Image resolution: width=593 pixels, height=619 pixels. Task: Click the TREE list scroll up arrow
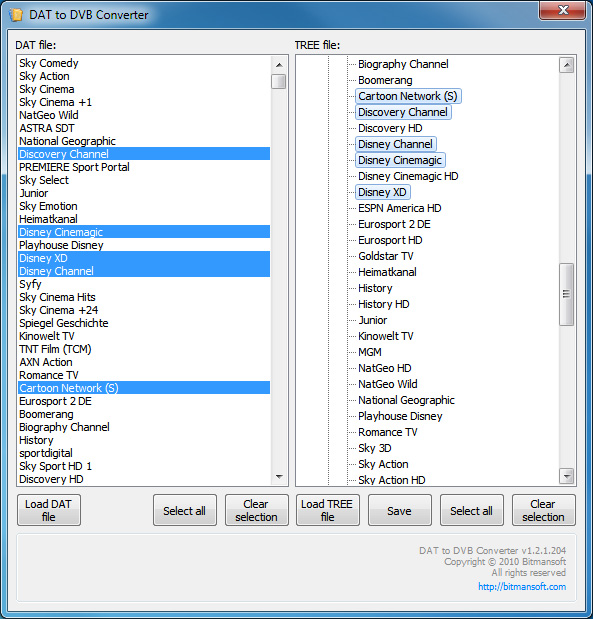coord(567,65)
